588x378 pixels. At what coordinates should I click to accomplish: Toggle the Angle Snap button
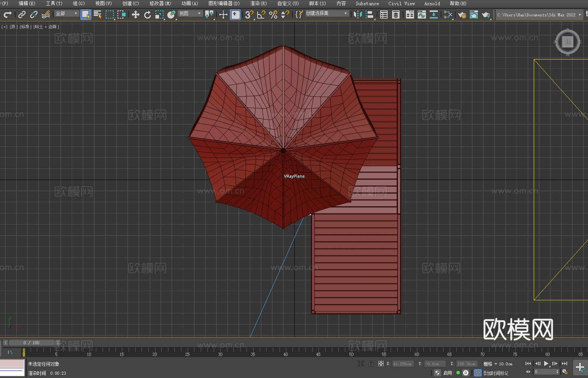[261, 14]
